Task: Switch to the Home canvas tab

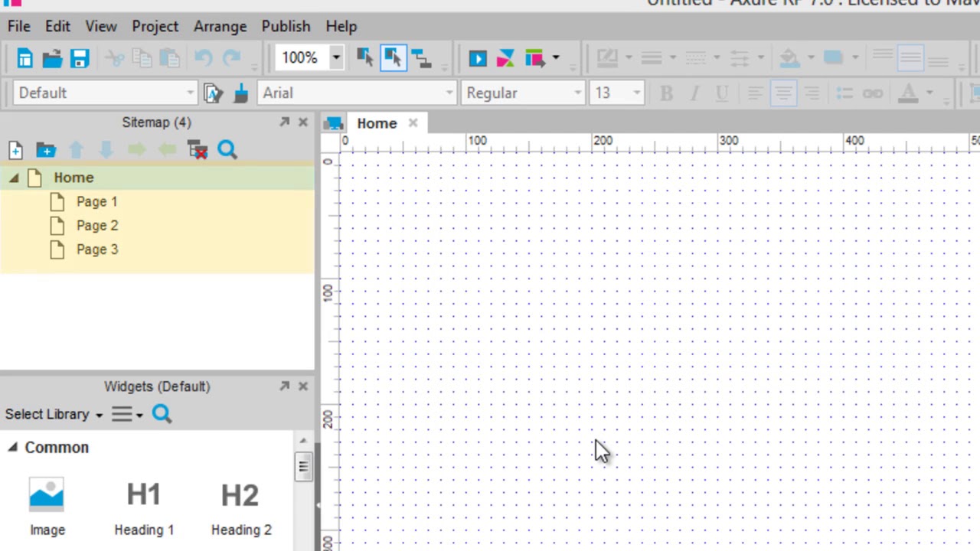Action: pos(377,123)
